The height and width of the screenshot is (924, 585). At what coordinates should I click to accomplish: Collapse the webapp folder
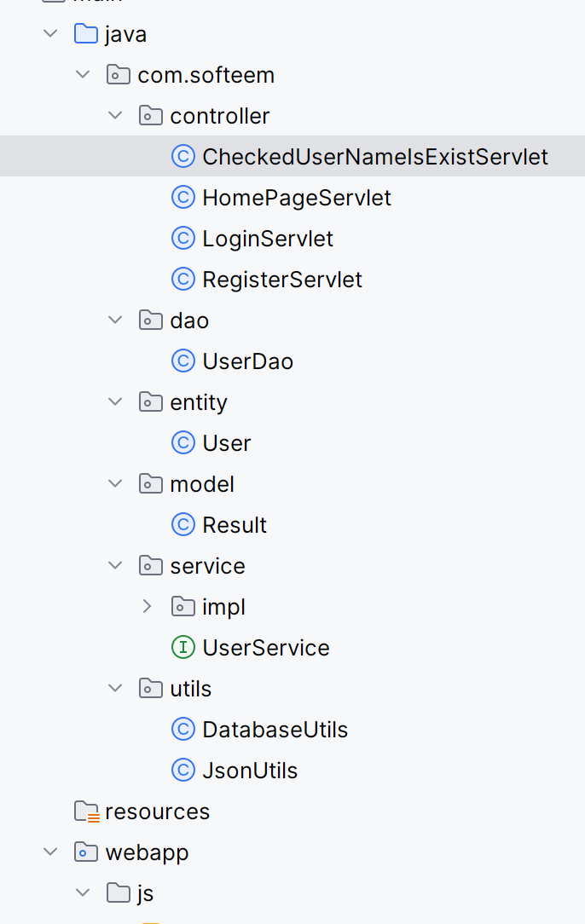50,852
